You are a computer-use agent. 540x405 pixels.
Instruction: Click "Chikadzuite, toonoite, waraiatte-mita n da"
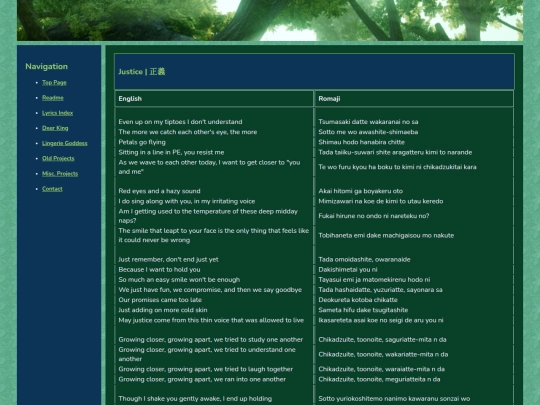pos(382,369)
